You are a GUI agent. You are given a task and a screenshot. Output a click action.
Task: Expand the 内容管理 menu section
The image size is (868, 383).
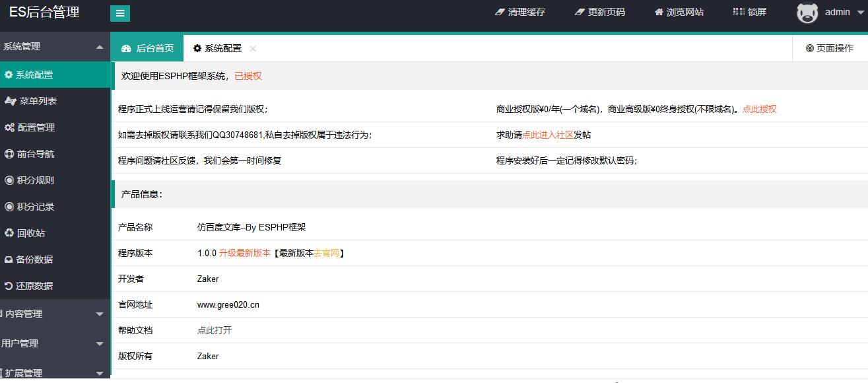point(100,314)
